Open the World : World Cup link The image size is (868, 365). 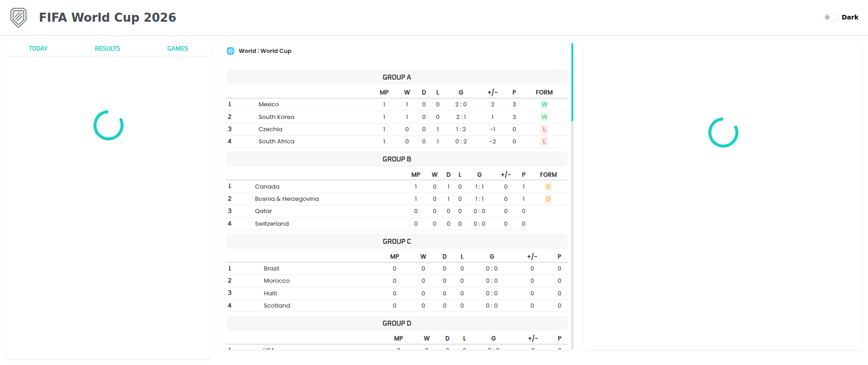click(265, 51)
